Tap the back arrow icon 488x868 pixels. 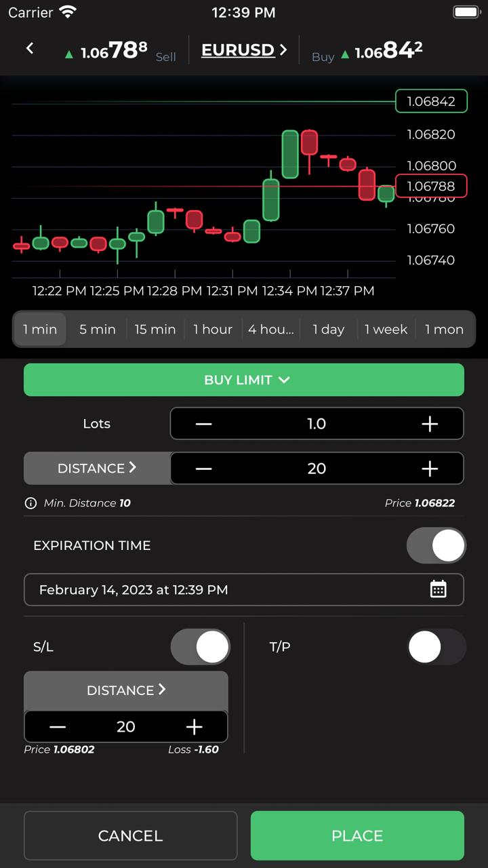point(30,48)
